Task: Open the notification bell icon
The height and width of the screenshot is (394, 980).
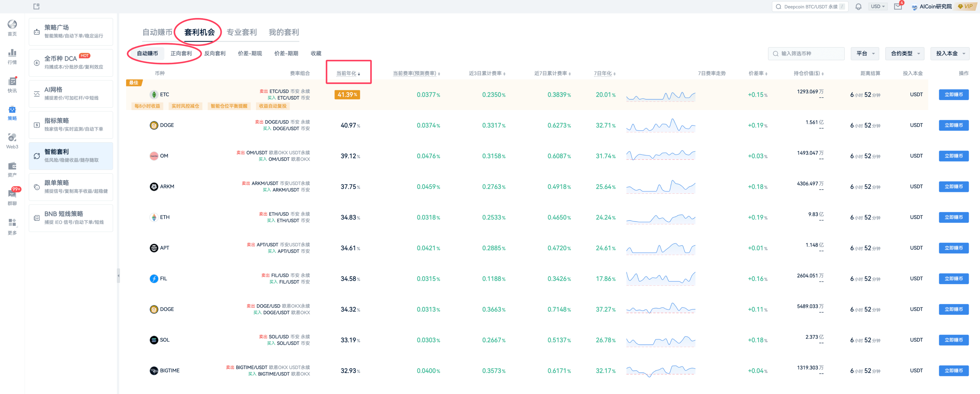Action: (858, 6)
